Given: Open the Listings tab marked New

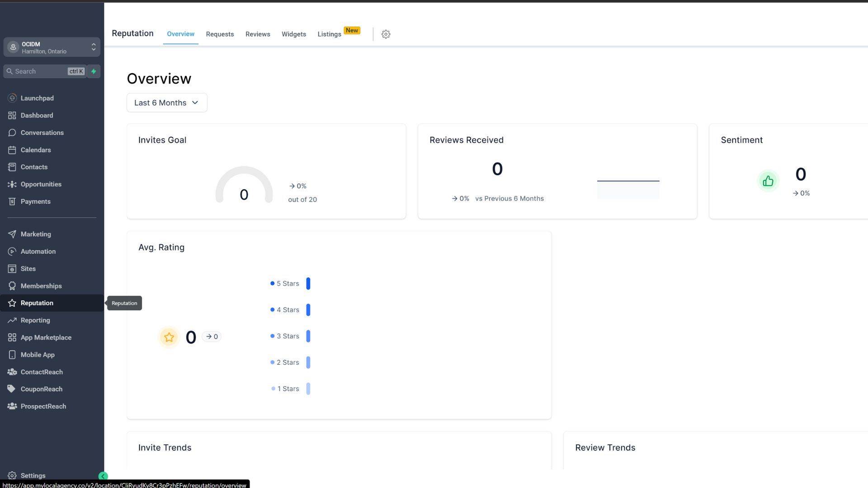Looking at the screenshot, I should tap(329, 34).
